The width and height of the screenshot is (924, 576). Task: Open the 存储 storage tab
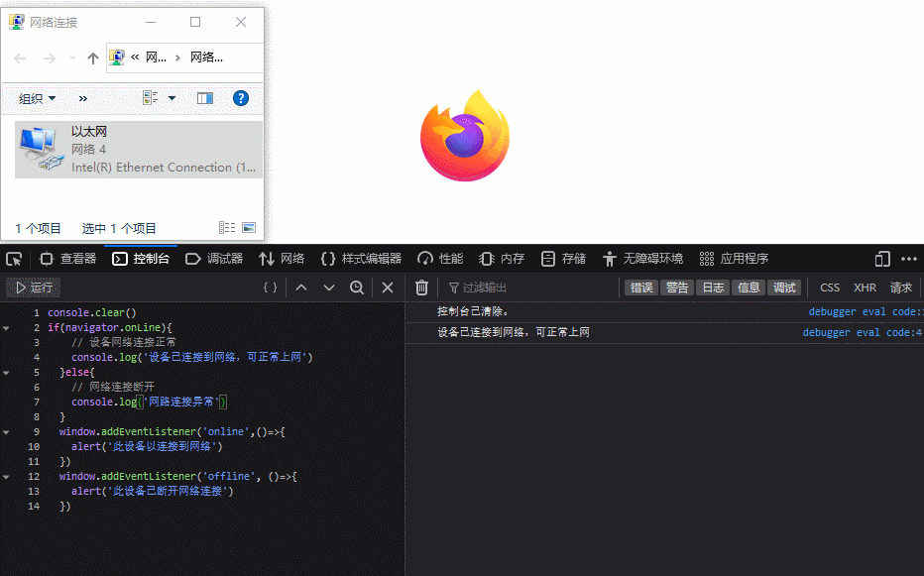(564, 259)
